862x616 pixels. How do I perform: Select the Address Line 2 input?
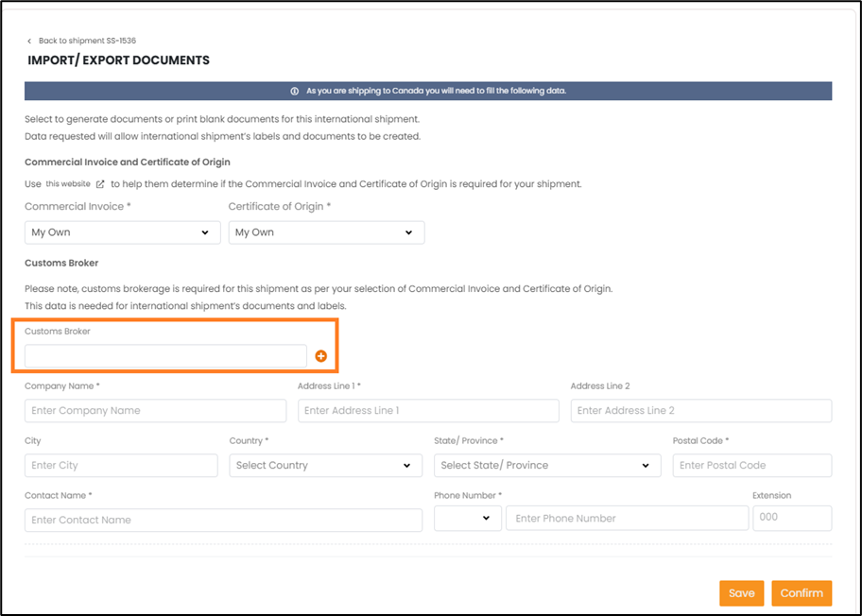pyautogui.click(x=700, y=411)
